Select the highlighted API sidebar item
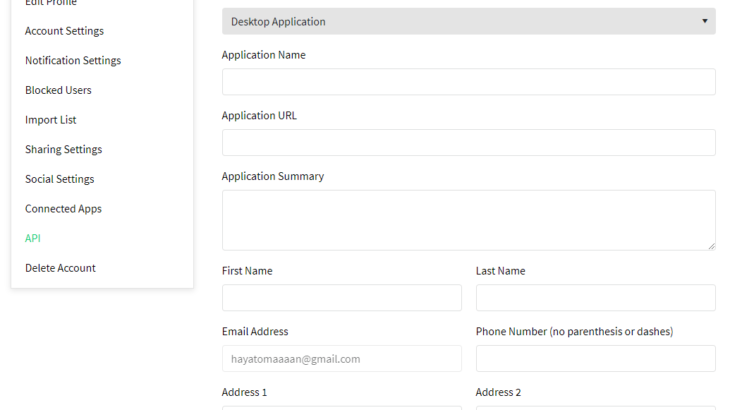This screenshot has height=410, width=730. pyautogui.click(x=33, y=238)
